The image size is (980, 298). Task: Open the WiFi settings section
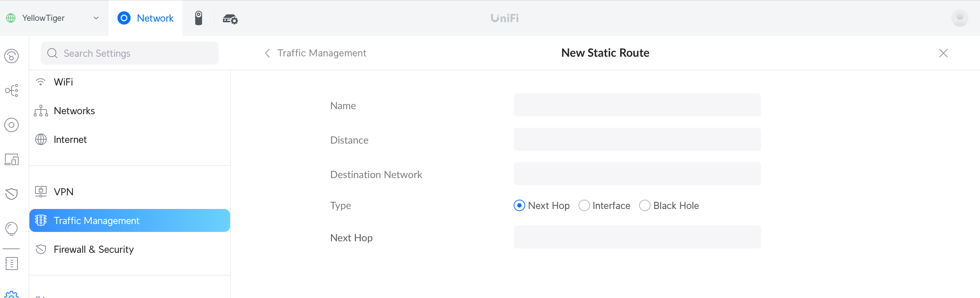(x=130, y=82)
